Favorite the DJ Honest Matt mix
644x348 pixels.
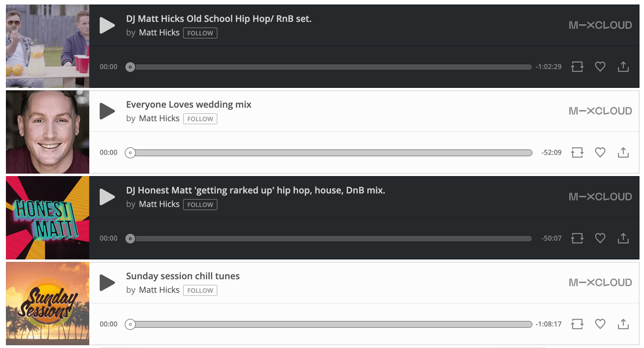point(600,238)
